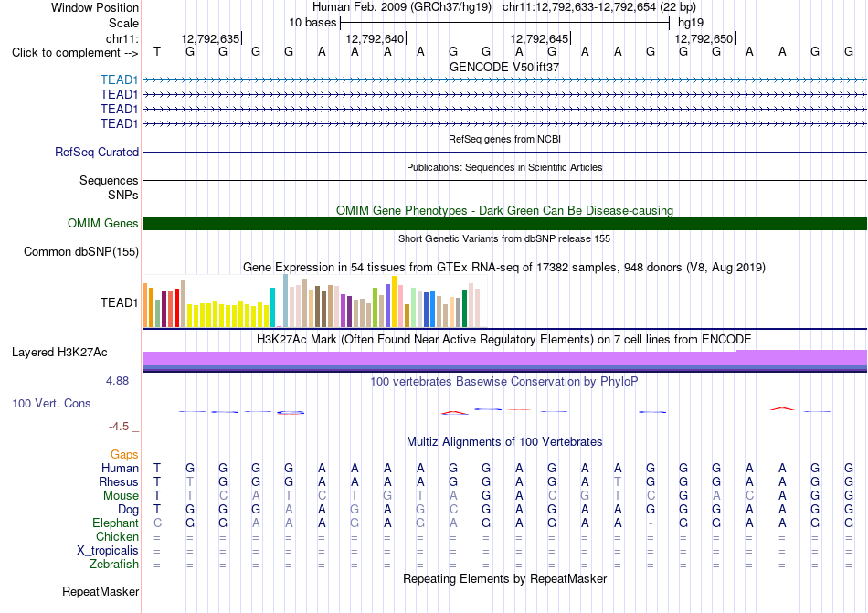The height and width of the screenshot is (613, 868).
Task: Select the Elephant species row label
Action: pos(115,523)
